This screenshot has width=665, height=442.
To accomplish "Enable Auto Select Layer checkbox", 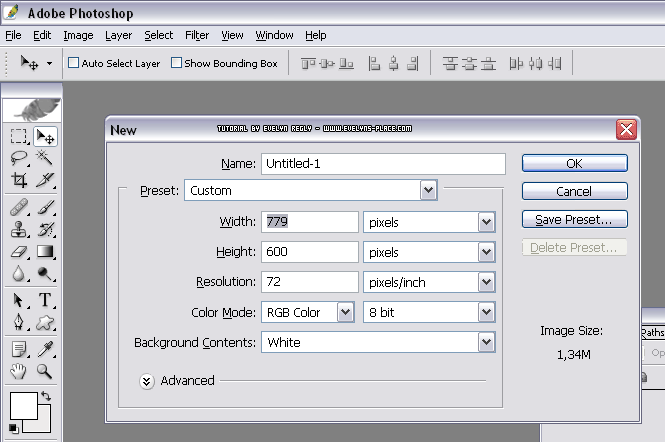I will pos(73,63).
